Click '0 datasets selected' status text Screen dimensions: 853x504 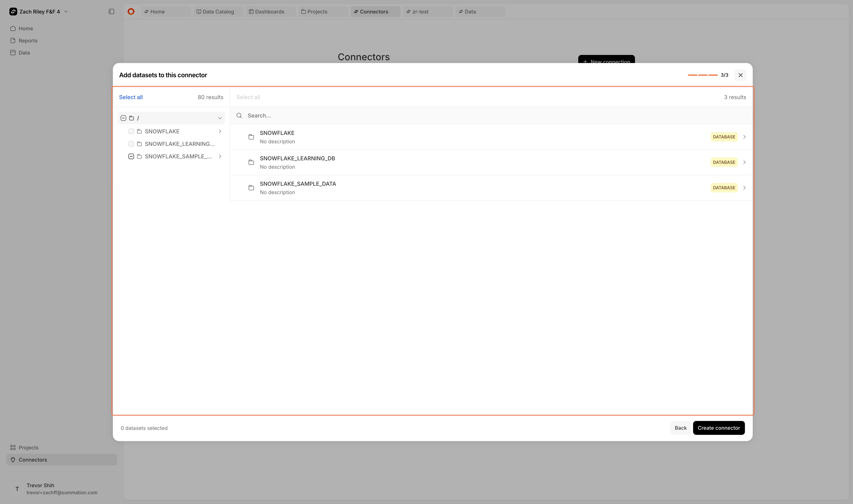pyautogui.click(x=144, y=428)
